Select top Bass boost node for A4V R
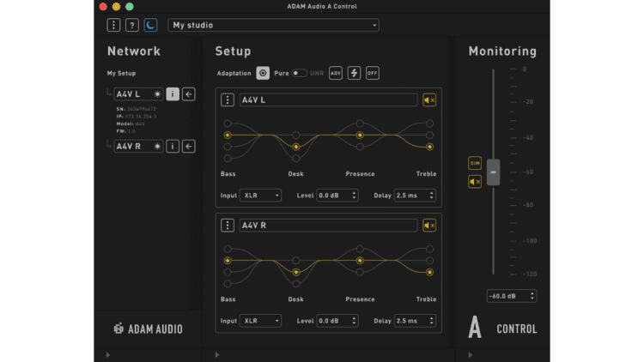644x362 pixels. [228, 249]
